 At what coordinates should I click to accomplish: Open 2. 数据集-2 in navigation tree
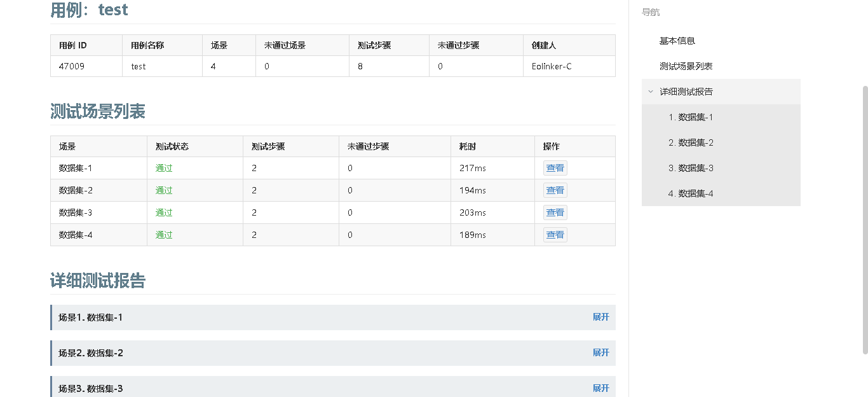tap(690, 143)
